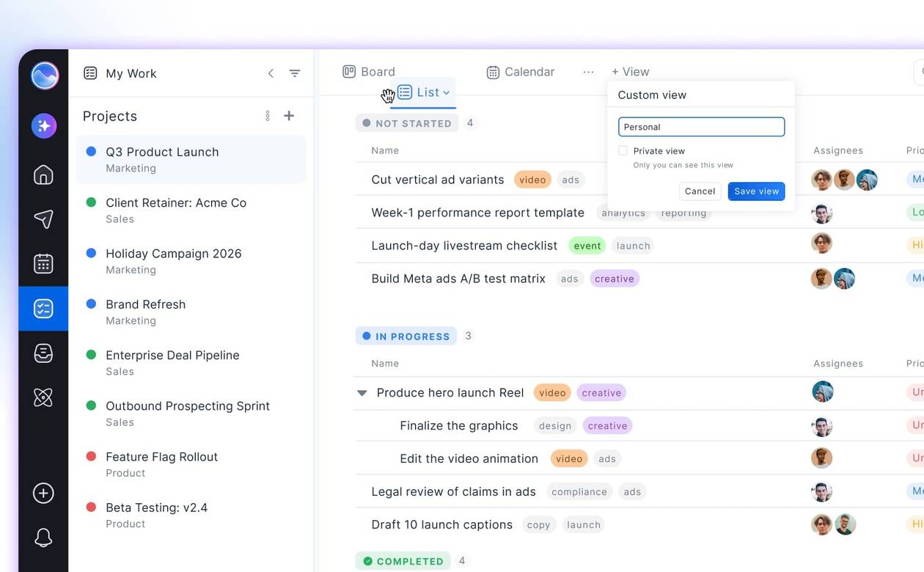Image resolution: width=924 pixels, height=572 pixels.
Task: Click the "compliance" tag
Action: point(579,492)
